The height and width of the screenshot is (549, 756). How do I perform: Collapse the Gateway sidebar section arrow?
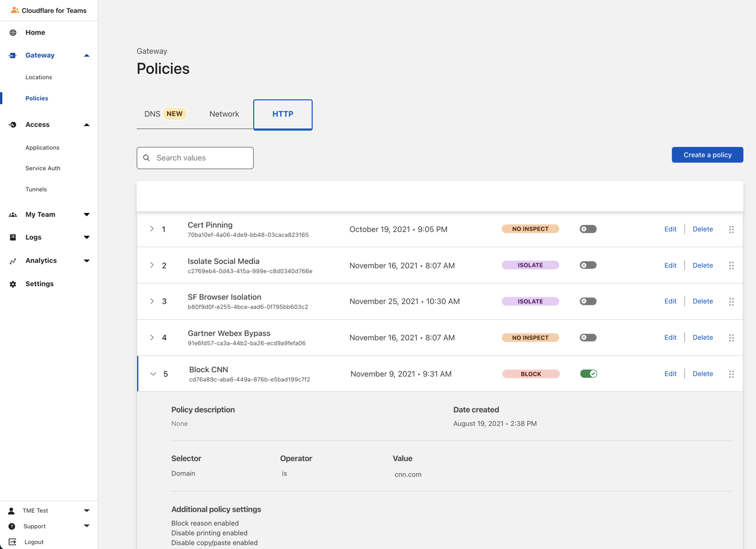[87, 55]
